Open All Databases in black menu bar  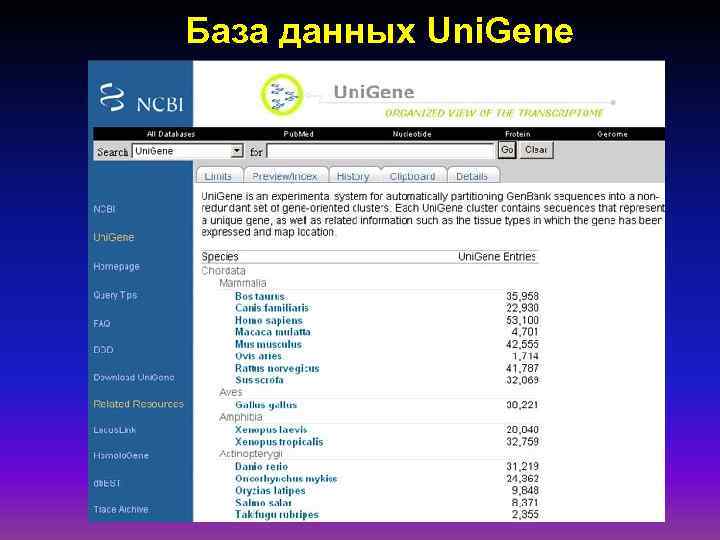pos(171,134)
